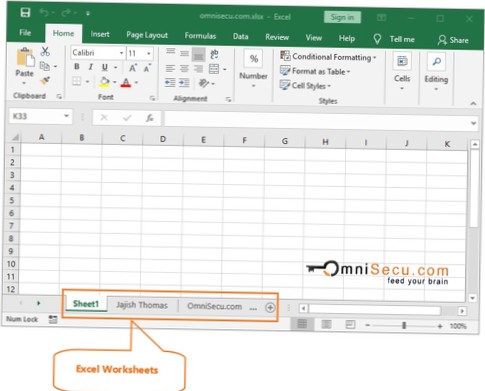Click the formula bar cancel X
The width and height of the screenshot is (485, 391).
(104, 117)
